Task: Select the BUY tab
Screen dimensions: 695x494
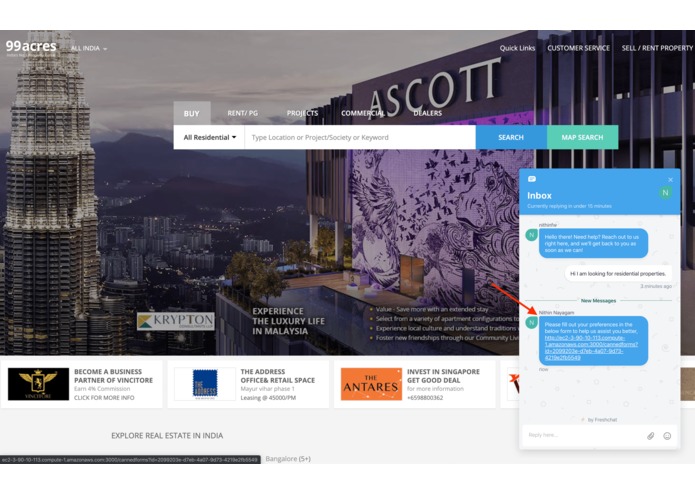Action: click(x=191, y=113)
